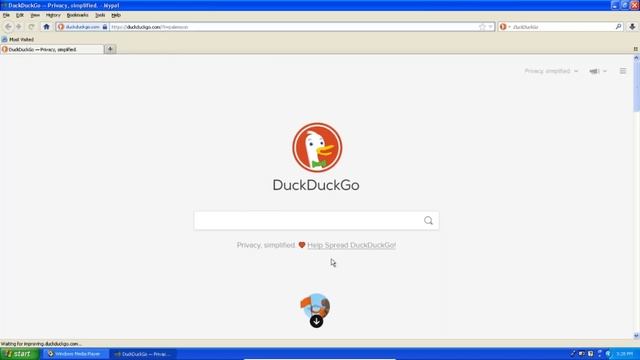This screenshot has height=360, width=640.
Task: Click the DuckDuckGo wordmark under the logo
Action: tap(316, 185)
